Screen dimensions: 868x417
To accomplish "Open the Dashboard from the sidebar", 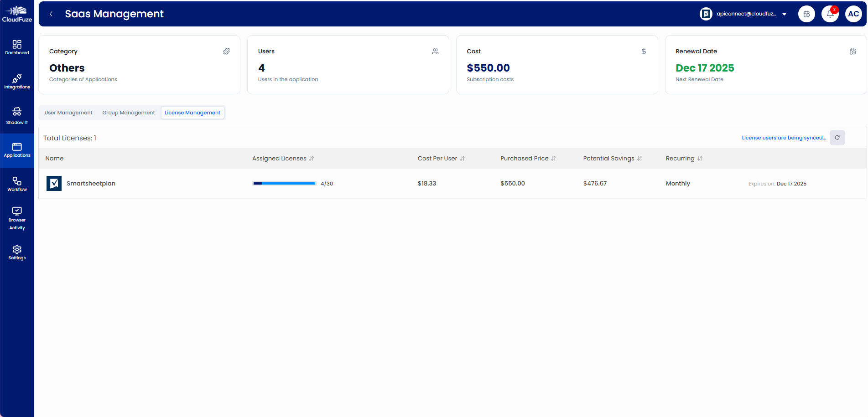I will tap(17, 47).
